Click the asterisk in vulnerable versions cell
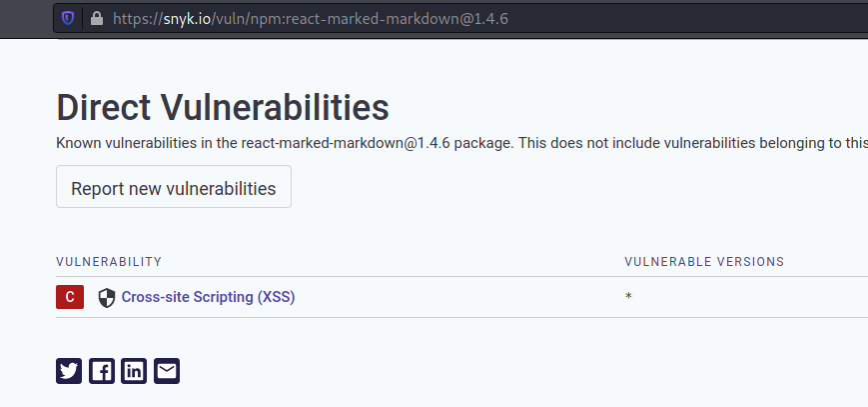This screenshot has width=868, height=407. pyautogui.click(x=628, y=297)
